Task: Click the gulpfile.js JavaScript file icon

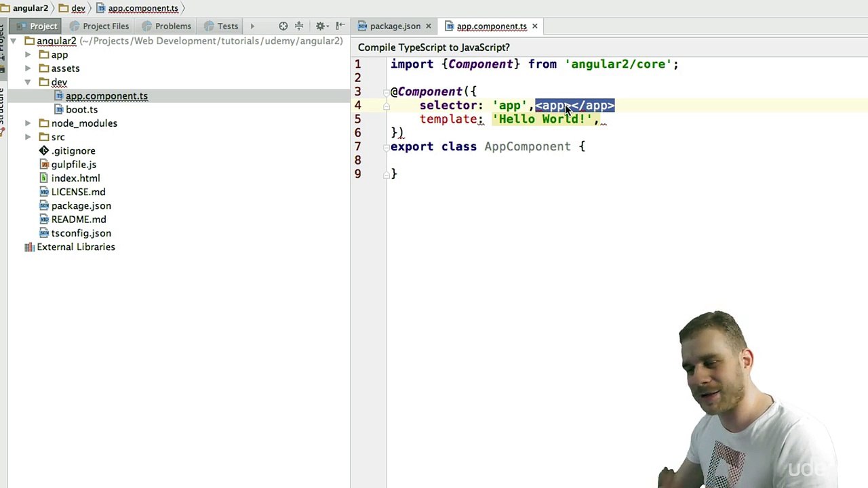Action: [x=44, y=165]
